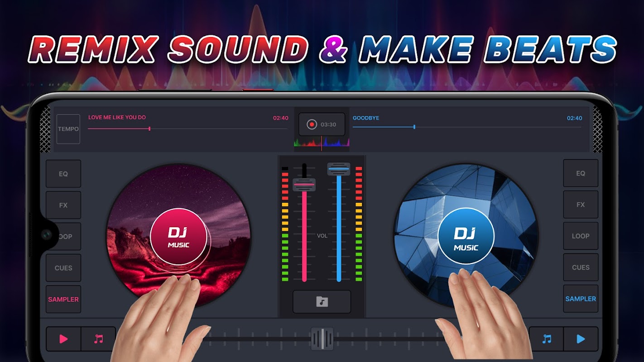
Task: Click the GOODBYE track title
Action: click(x=366, y=118)
